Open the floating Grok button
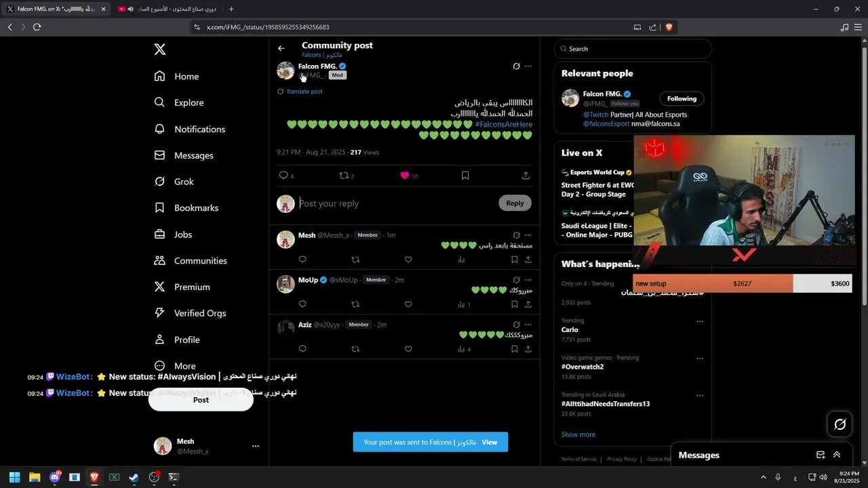The height and width of the screenshot is (488, 868). pos(840,424)
